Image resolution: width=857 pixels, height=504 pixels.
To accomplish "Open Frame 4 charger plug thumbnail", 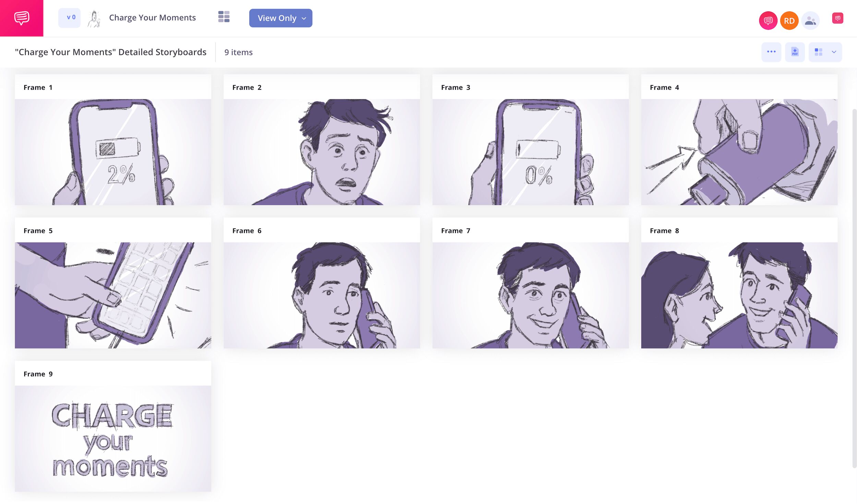I will (x=739, y=152).
